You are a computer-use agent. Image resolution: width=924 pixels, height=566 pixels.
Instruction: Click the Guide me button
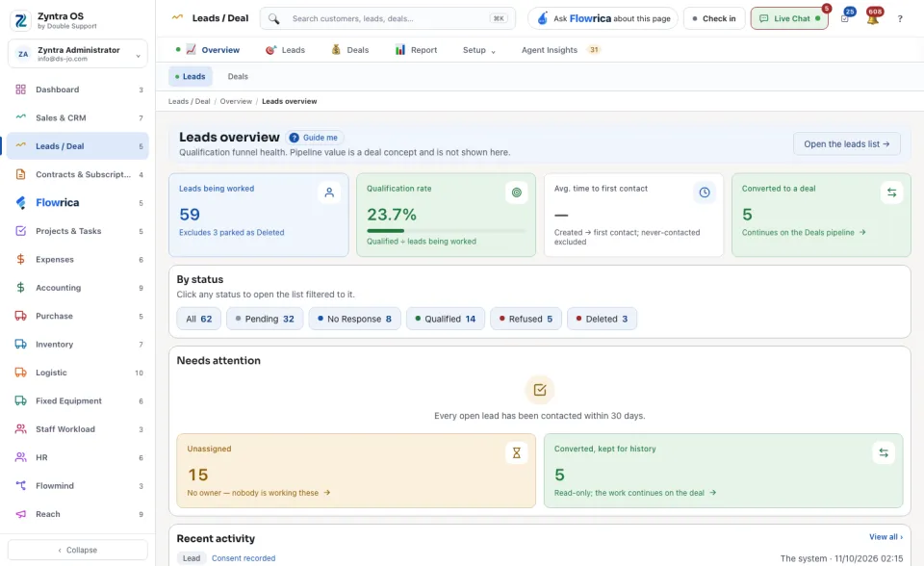315,138
